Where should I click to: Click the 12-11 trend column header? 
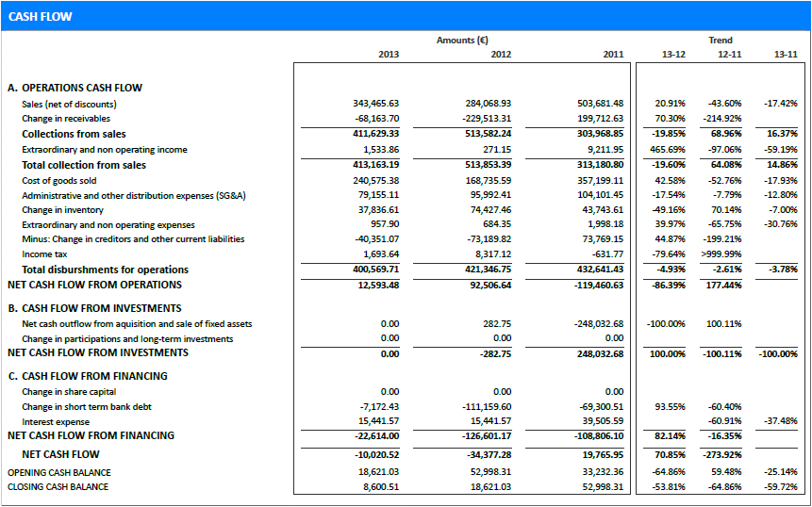[x=729, y=55]
